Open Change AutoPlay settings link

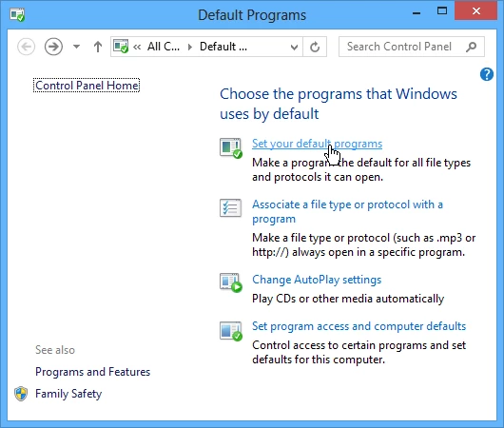coord(317,280)
